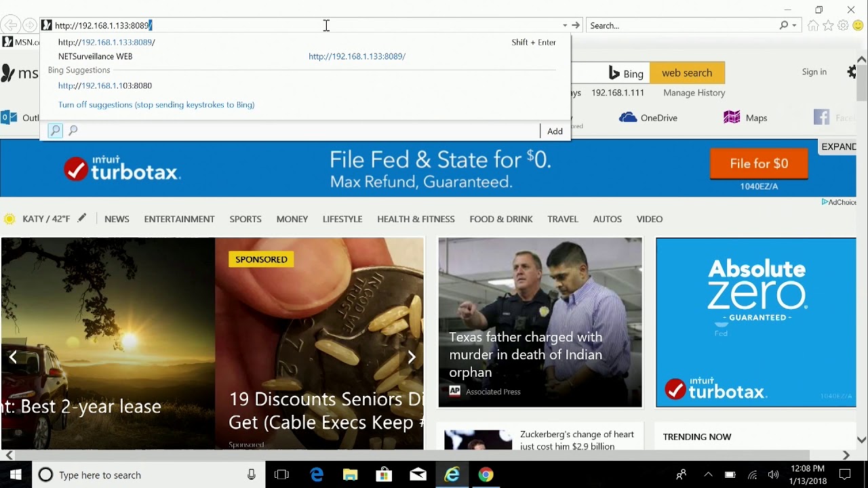The image size is (868, 488).
Task: Click the go arrow beside the address bar
Action: 576,25
